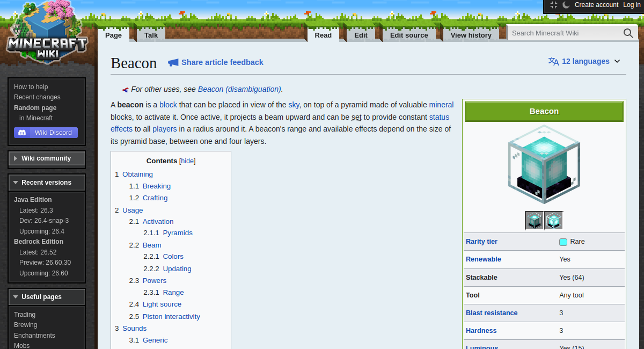This screenshot has width=644, height=349.
Task: Open the Minecraft Wiki logo home link
Action: (x=46, y=33)
